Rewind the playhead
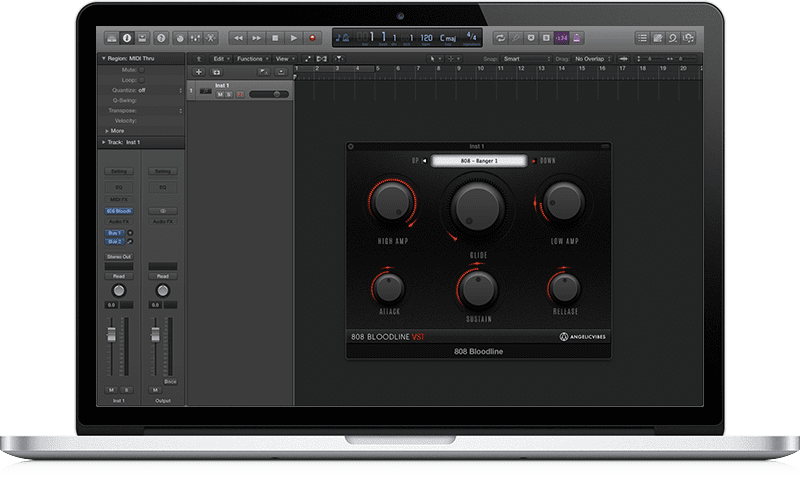Viewport: 800px width, 478px height. (238, 38)
